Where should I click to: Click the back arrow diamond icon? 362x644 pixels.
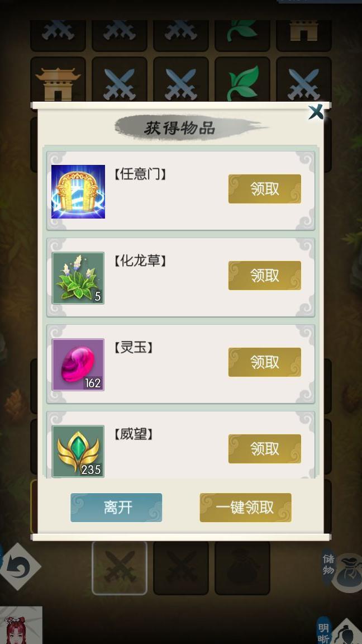coord(20,567)
